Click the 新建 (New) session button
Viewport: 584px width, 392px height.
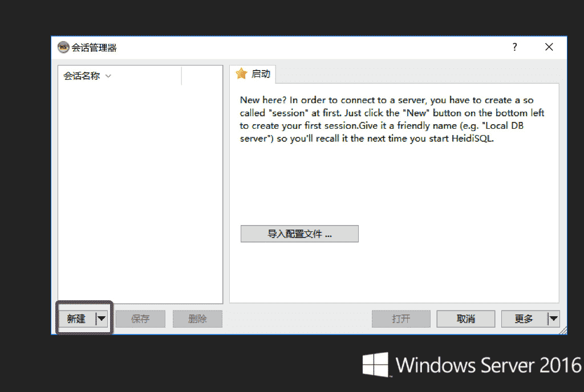77,318
